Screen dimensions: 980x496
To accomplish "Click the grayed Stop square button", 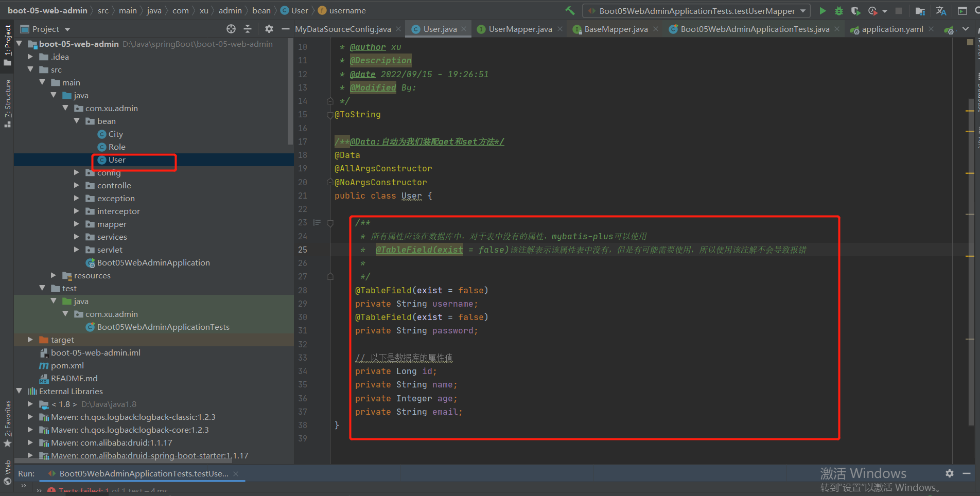I will [899, 10].
